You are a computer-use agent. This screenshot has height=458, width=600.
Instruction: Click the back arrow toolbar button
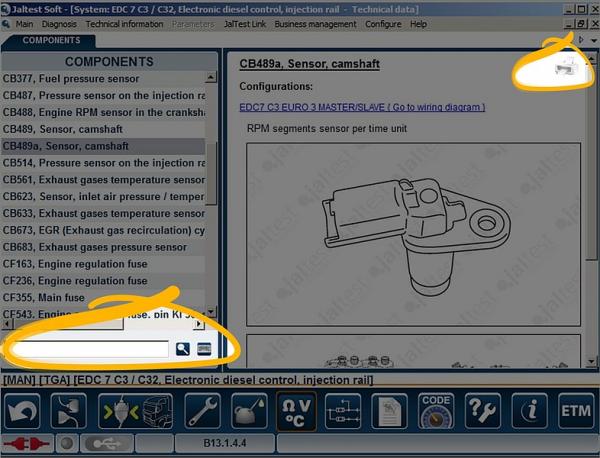tap(22, 411)
